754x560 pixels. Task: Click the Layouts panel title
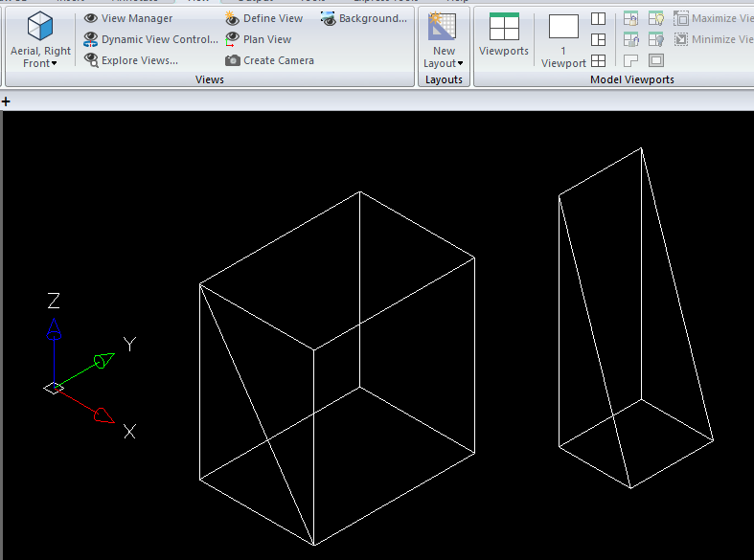click(444, 79)
